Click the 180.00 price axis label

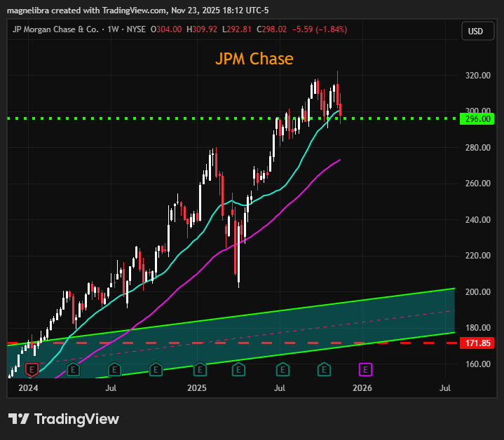click(477, 328)
